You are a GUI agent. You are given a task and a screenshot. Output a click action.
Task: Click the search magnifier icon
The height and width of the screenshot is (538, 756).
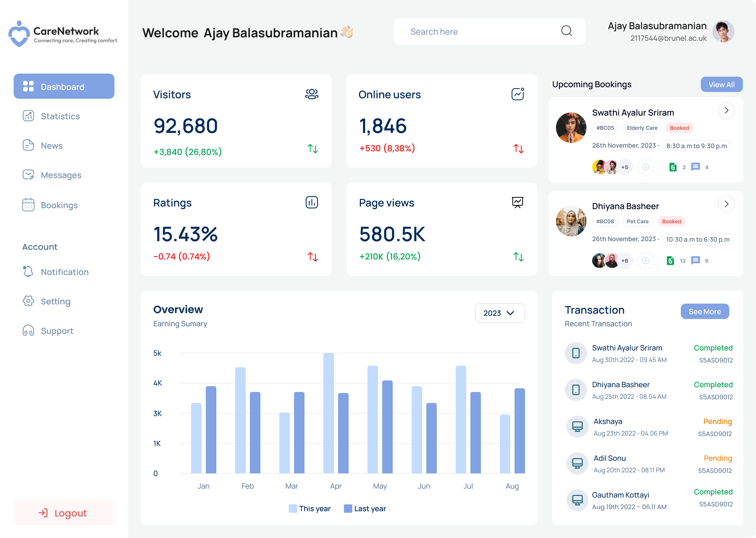[566, 31]
